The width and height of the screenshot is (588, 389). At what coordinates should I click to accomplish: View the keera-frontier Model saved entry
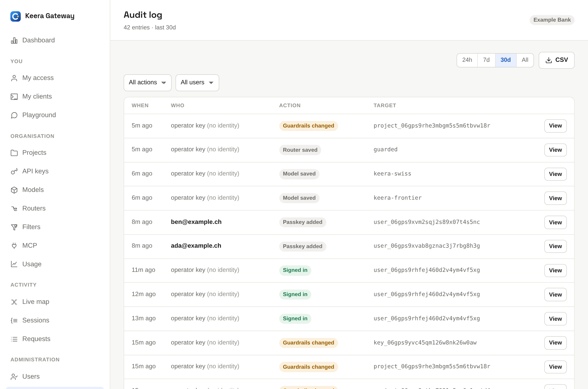(x=555, y=198)
